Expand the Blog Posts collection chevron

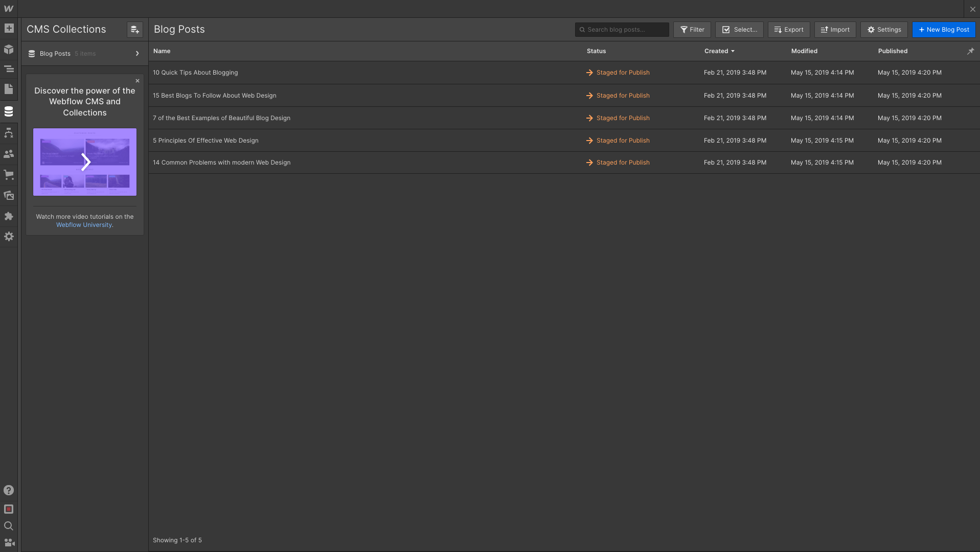click(x=137, y=54)
